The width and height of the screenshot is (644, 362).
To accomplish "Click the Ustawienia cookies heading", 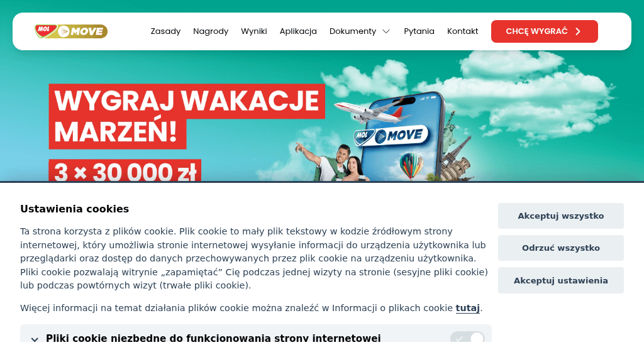I will [75, 209].
